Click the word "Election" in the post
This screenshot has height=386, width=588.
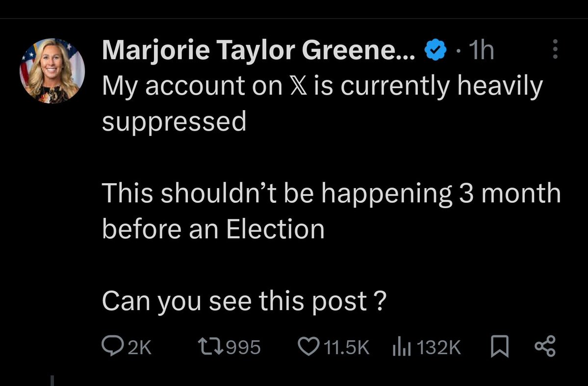coord(276,229)
